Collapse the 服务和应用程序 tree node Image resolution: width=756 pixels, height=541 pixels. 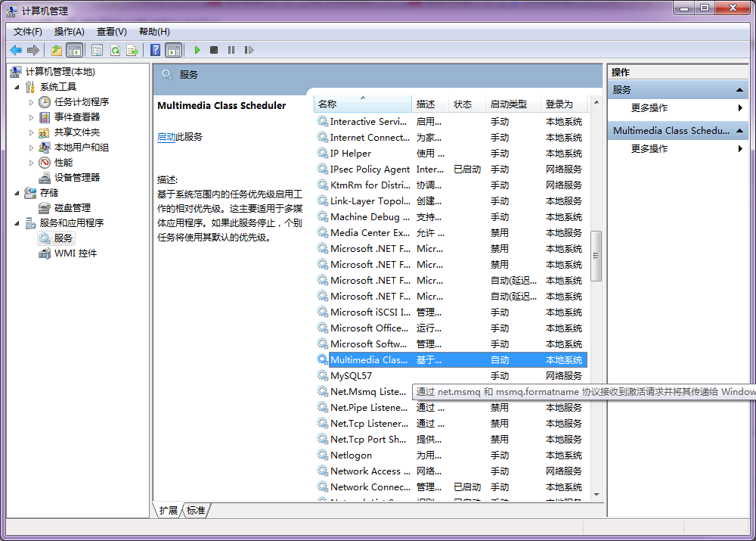pyautogui.click(x=17, y=223)
